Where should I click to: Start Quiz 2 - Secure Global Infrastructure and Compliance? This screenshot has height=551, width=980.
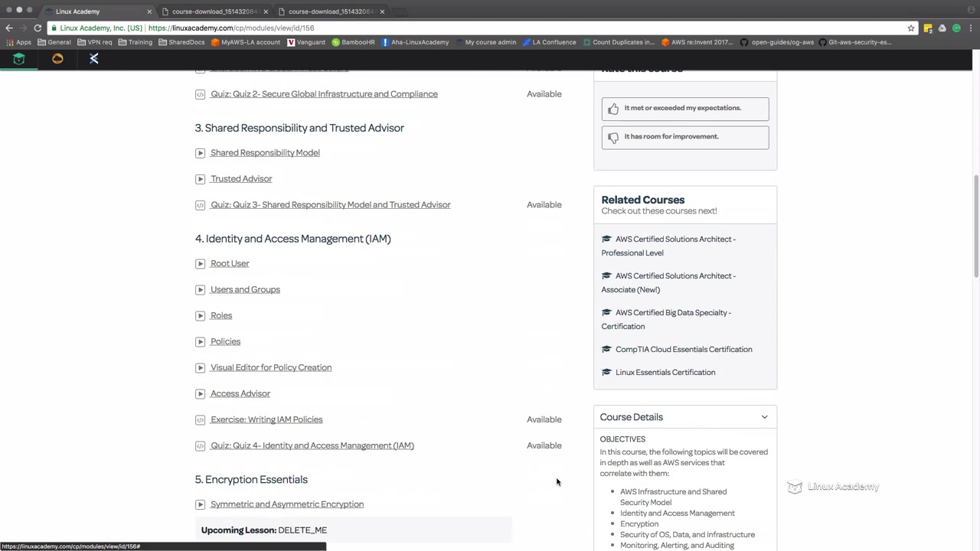pos(324,94)
